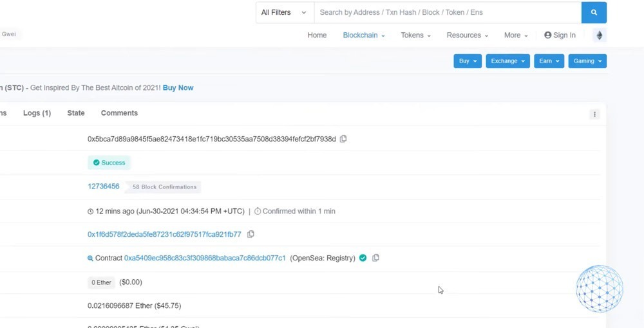Image resolution: width=644 pixels, height=328 pixels.
Task: Click the Buy Now ad link
Action: (x=178, y=87)
